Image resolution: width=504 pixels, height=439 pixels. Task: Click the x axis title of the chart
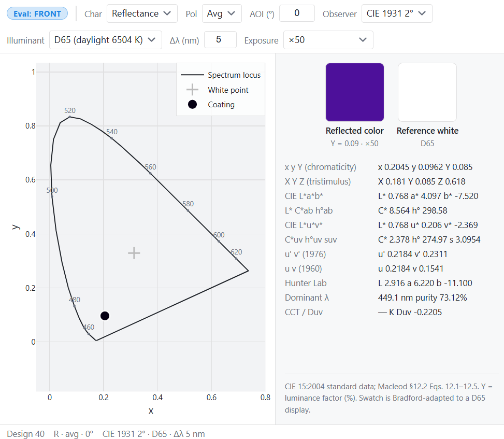click(x=151, y=410)
